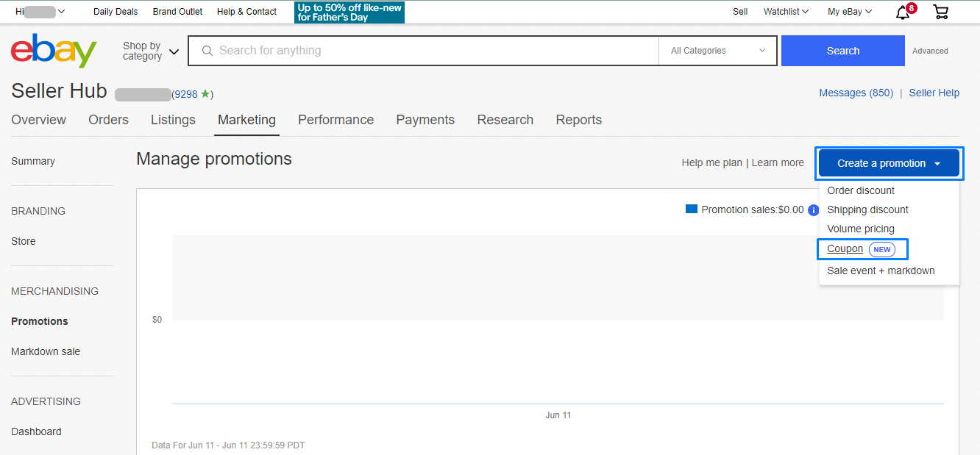Screen dimensions: 980x455
Task: Click the NEW badge beside Coupon
Action: 882,249
